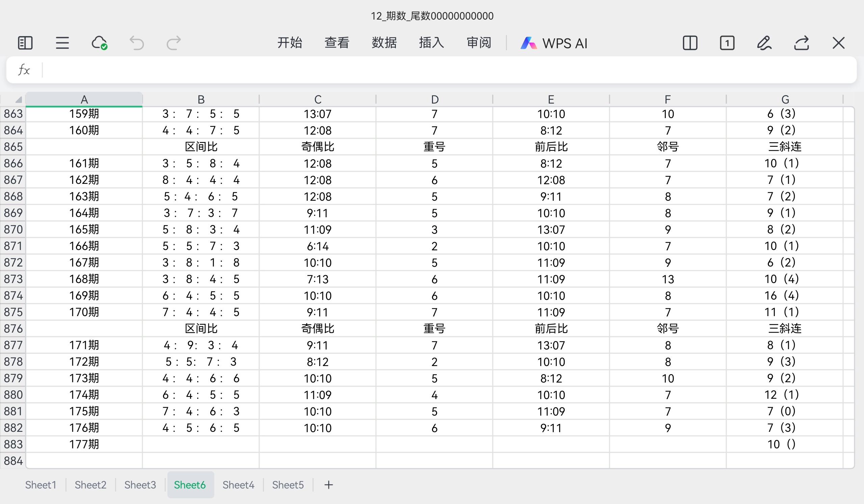Select cell 10 () in row 883
The width and height of the screenshot is (864, 504).
785,444
